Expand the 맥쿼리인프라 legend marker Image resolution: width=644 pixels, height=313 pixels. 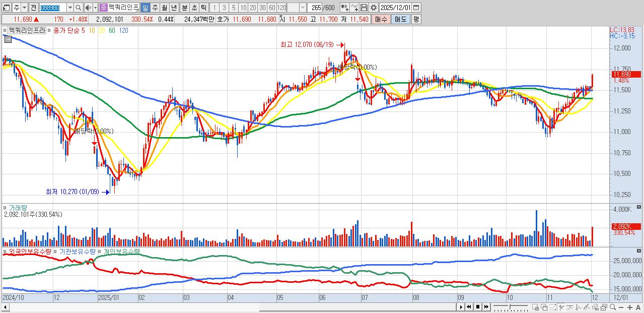tap(6, 30)
